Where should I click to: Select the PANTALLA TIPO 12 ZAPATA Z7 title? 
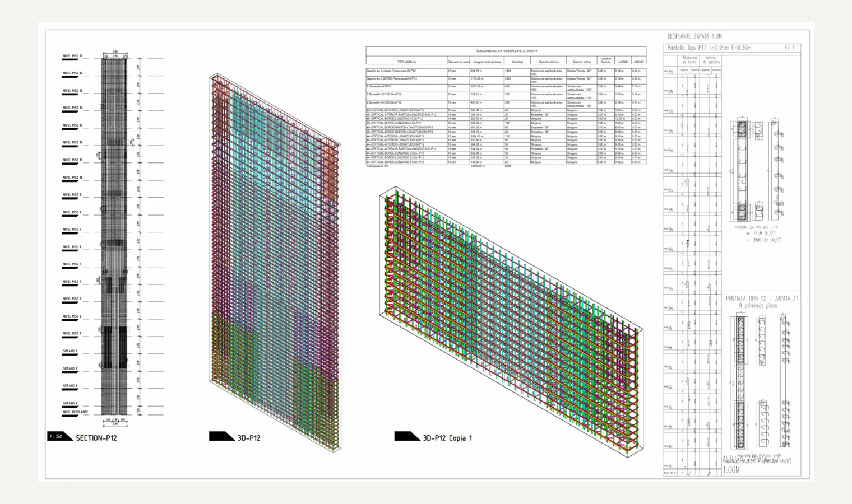click(762, 299)
